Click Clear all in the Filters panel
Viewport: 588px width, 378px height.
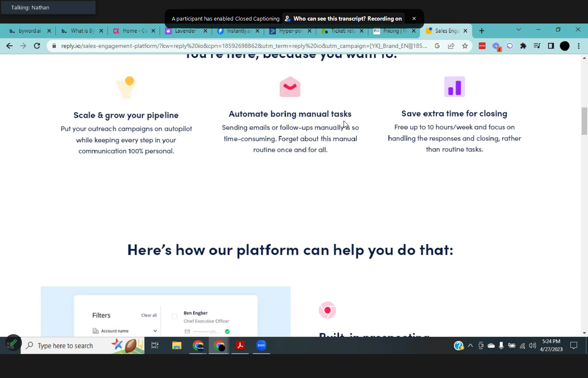pos(149,315)
